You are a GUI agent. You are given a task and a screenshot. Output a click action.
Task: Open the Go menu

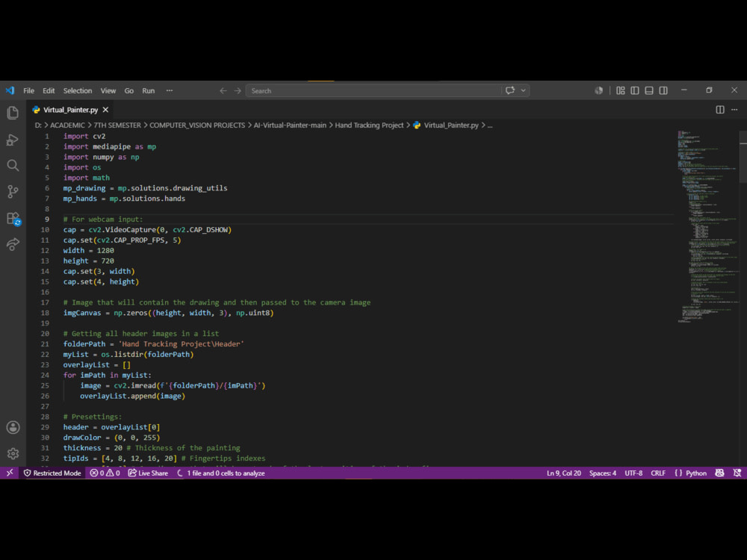click(x=128, y=90)
